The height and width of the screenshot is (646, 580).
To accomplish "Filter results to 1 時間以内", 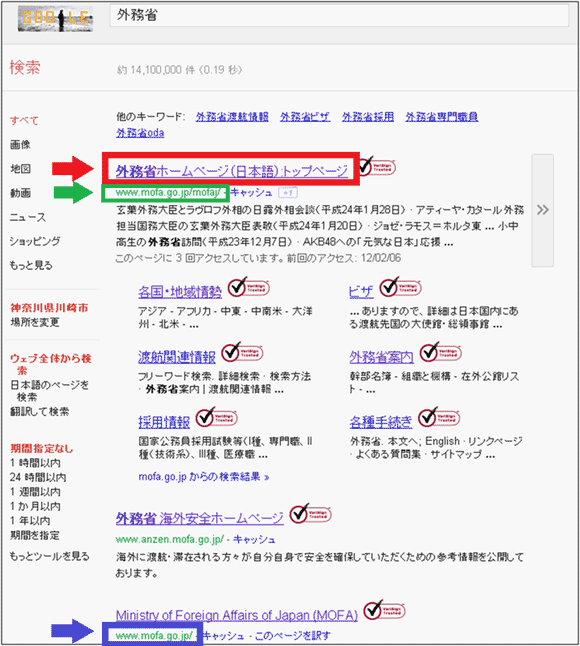I will pos(35,463).
